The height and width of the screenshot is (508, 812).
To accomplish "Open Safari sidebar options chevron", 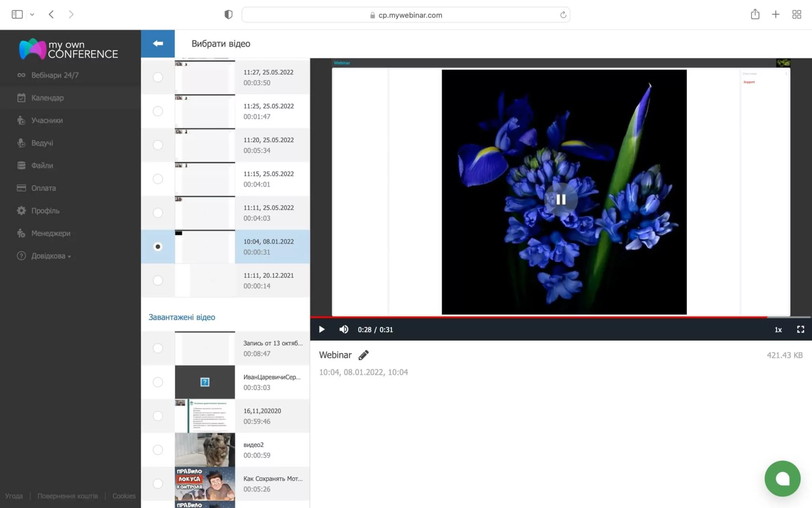I will (x=32, y=15).
